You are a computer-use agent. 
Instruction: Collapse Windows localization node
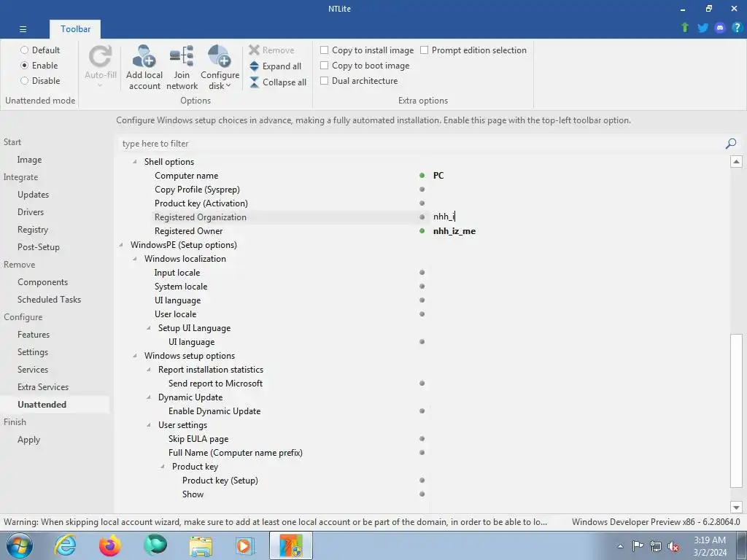coord(135,259)
